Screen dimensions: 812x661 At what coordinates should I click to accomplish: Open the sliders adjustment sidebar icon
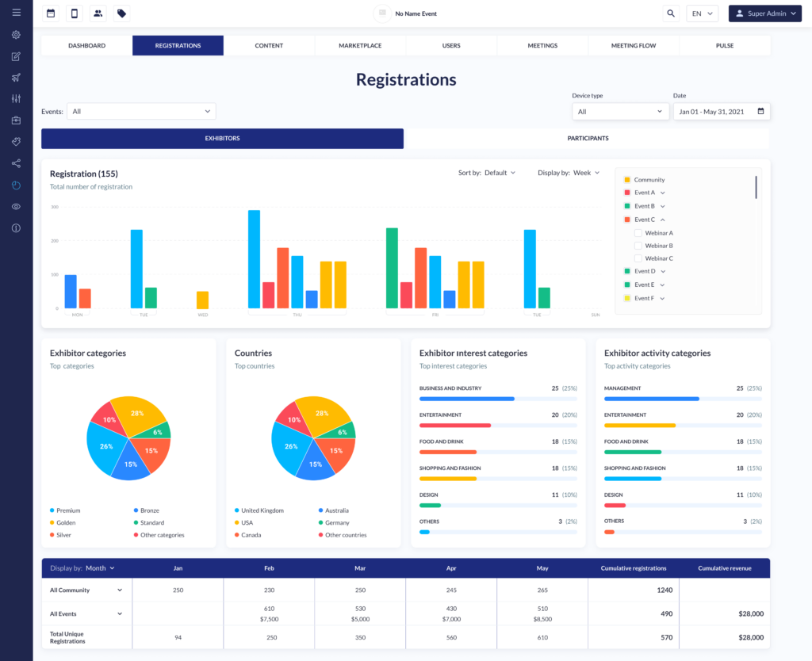coord(16,99)
